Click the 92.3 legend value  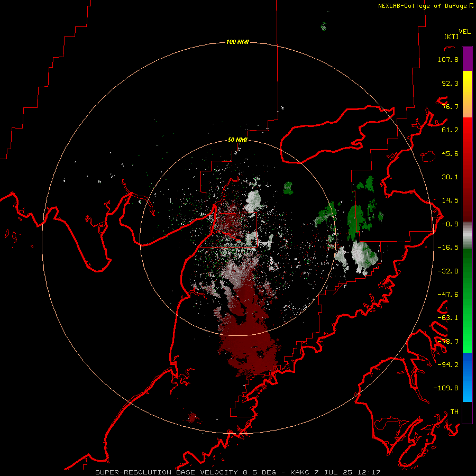[x=450, y=83]
